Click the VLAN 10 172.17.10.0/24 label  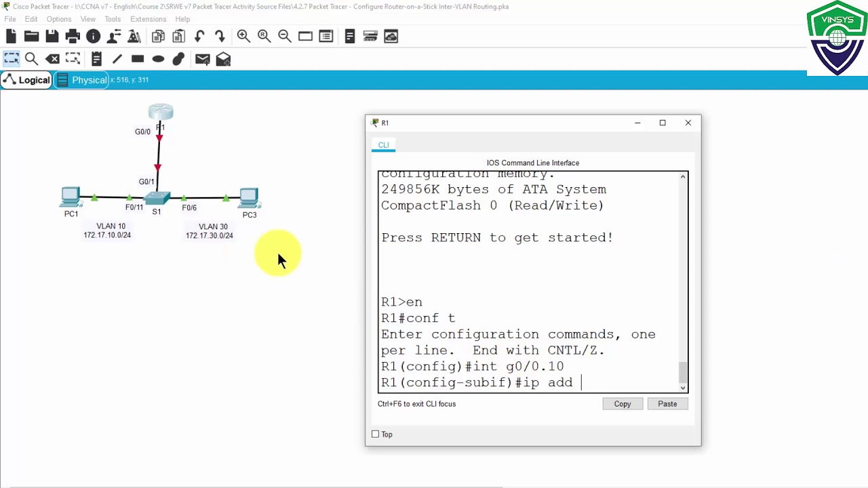[108, 230]
